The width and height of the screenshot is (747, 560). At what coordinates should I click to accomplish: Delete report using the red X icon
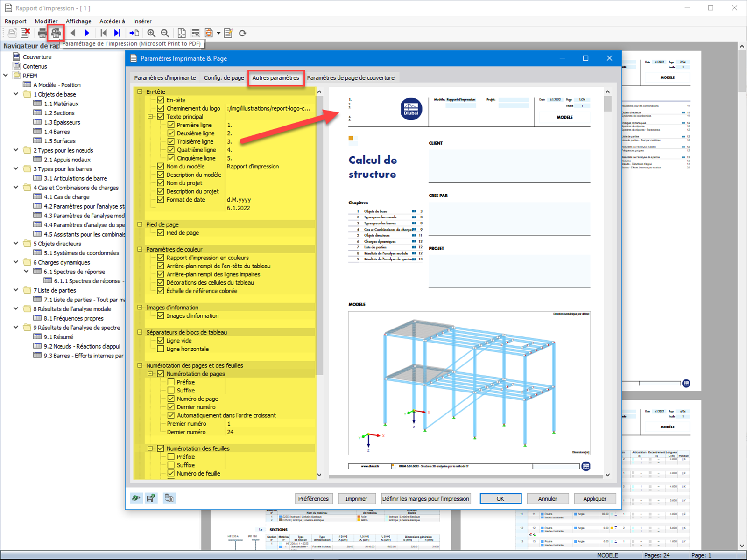(26, 33)
